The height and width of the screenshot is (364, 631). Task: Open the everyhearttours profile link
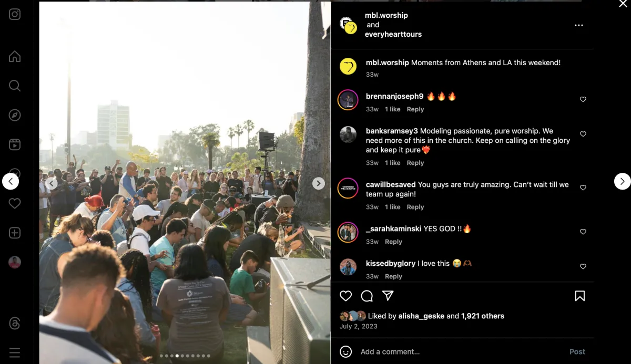point(393,34)
